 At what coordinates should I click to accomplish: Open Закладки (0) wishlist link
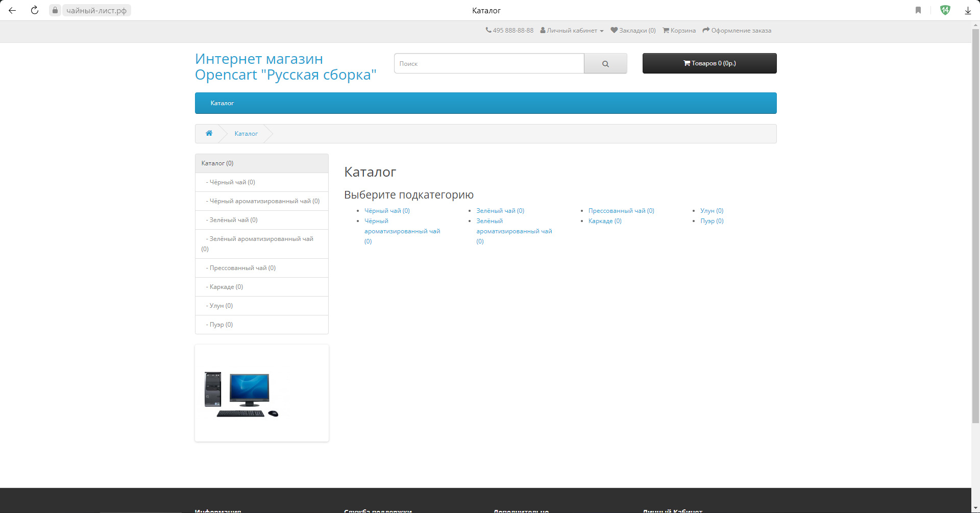point(633,31)
